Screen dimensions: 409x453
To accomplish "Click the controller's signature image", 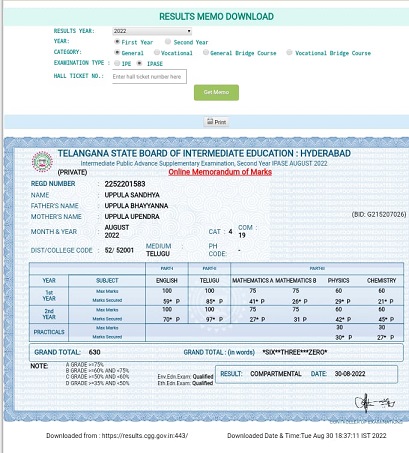I will pos(374,403).
